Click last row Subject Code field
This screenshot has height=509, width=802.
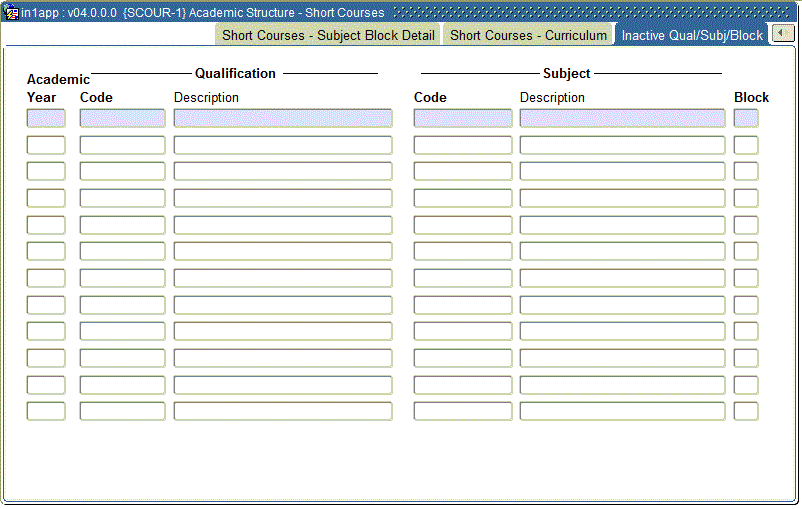point(463,411)
